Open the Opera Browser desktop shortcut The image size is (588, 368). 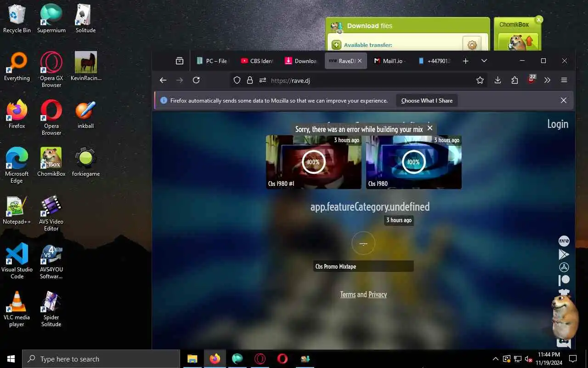tap(51, 117)
